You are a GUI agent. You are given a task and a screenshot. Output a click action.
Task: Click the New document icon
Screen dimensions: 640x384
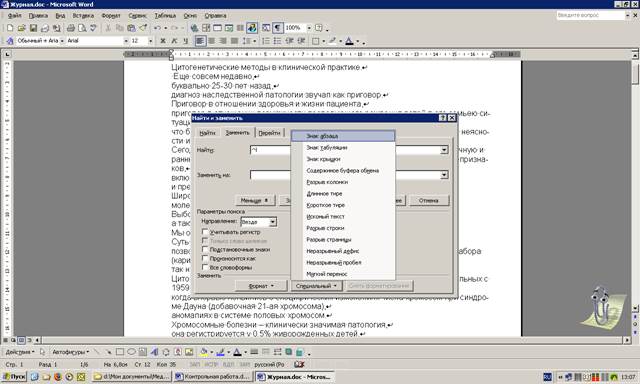(x=10, y=28)
